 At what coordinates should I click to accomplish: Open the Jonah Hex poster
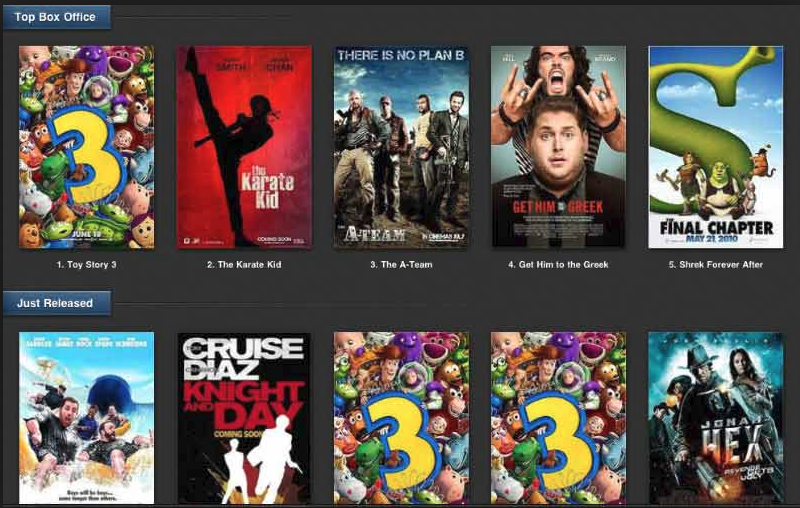click(716, 418)
